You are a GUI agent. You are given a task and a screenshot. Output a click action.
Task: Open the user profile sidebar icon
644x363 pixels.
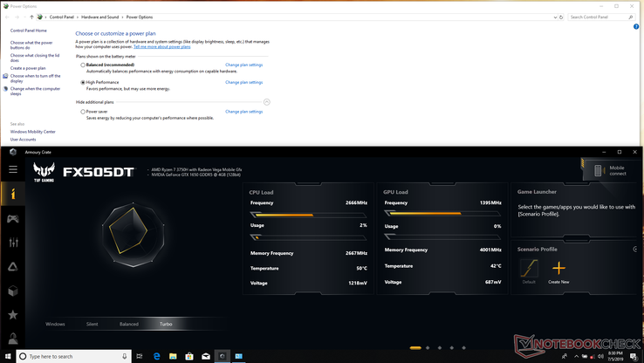coord(13,339)
